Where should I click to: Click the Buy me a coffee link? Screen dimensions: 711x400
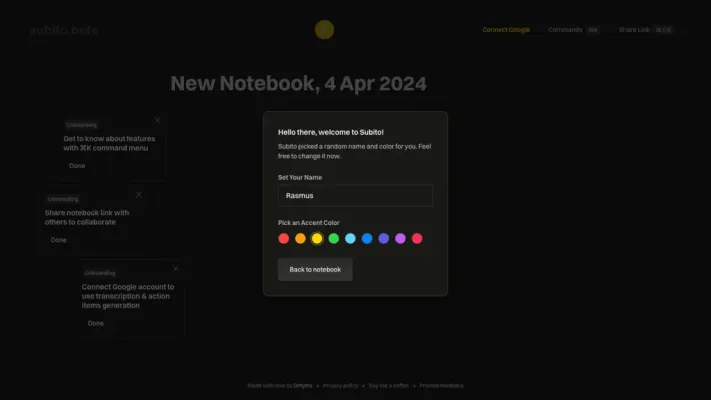tap(387, 385)
